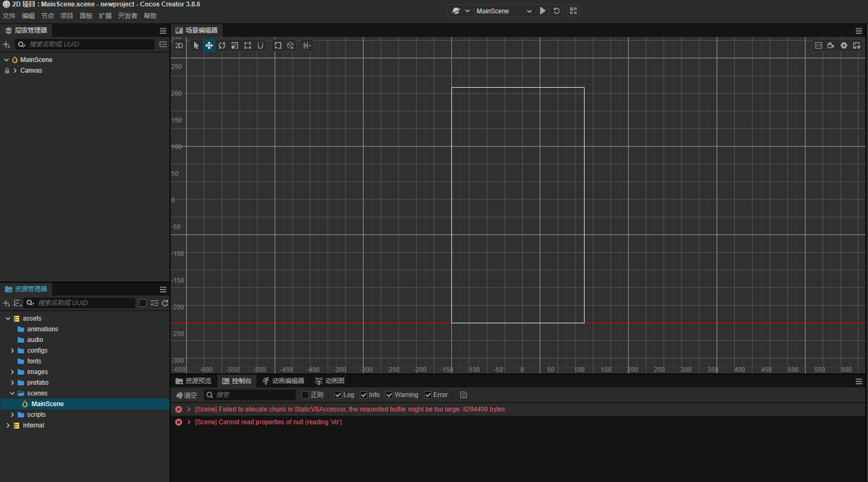Create a new asset with plus icon
The image size is (868, 482).
point(6,303)
